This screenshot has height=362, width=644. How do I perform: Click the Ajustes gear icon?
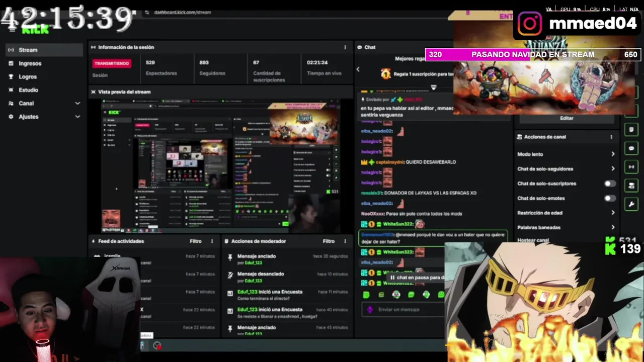(x=11, y=117)
